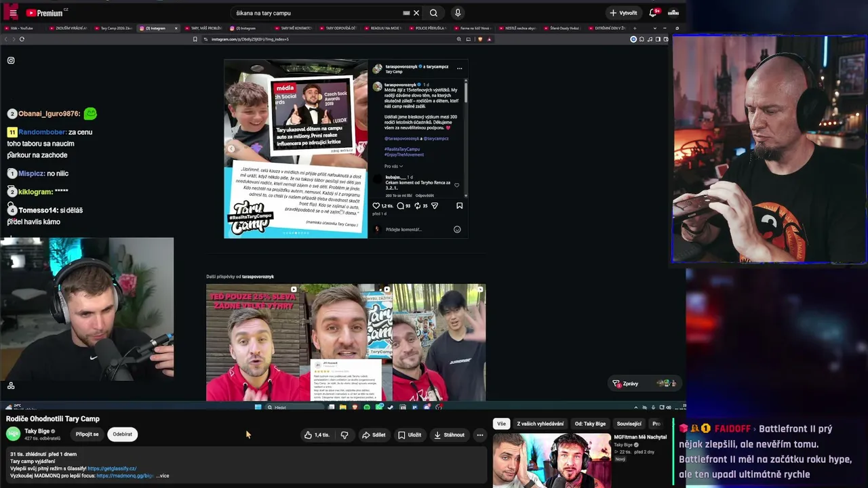The width and height of the screenshot is (868, 488).
Task: Open the Instagram post three-dot options
Action: click(x=459, y=68)
